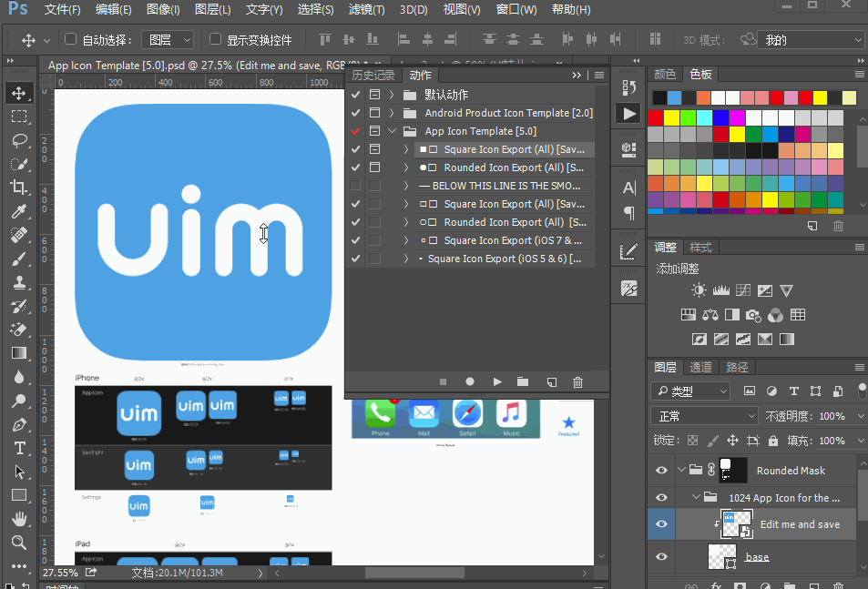Collapse the Rounded Mask layer group

(x=681, y=470)
